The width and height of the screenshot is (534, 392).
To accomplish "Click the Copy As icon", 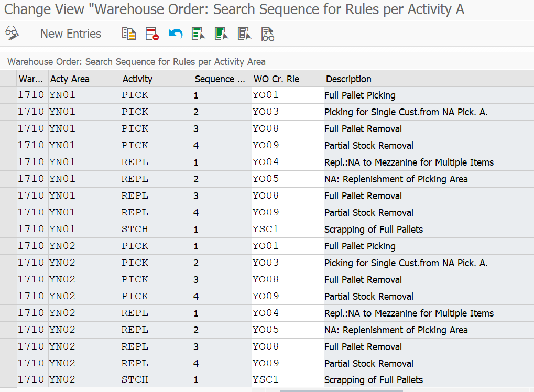I will pyautogui.click(x=128, y=34).
